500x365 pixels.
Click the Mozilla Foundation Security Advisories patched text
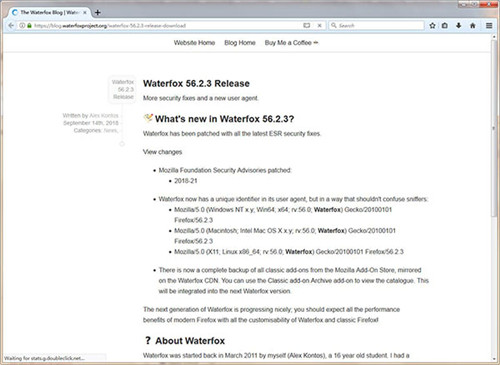[225, 170]
